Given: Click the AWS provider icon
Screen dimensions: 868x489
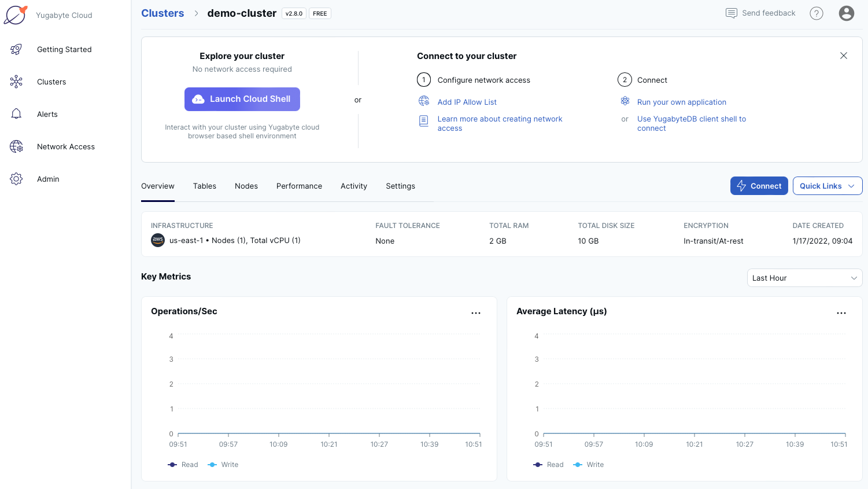Looking at the screenshot, I should [158, 240].
